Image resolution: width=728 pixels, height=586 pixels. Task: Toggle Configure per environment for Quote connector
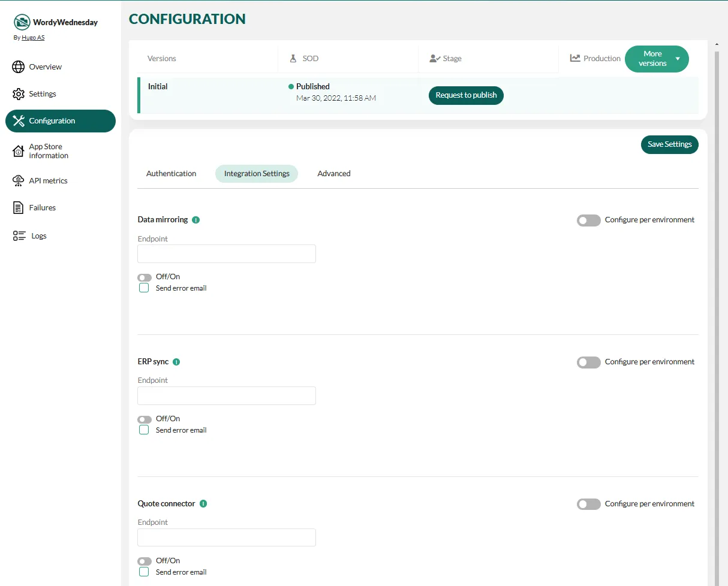tap(588, 505)
